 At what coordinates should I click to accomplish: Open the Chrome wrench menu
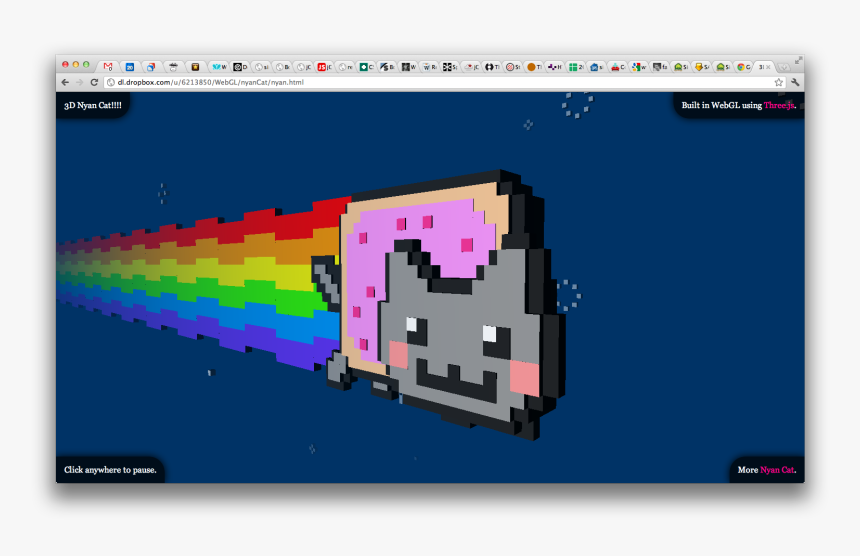795,82
